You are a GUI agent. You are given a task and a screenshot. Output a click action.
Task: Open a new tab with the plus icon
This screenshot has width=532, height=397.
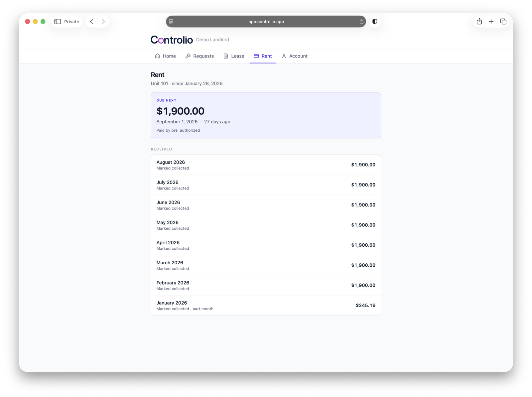click(x=491, y=22)
